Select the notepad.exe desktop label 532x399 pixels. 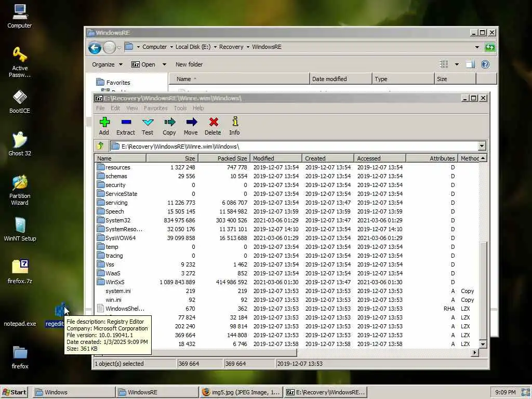(x=20, y=324)
